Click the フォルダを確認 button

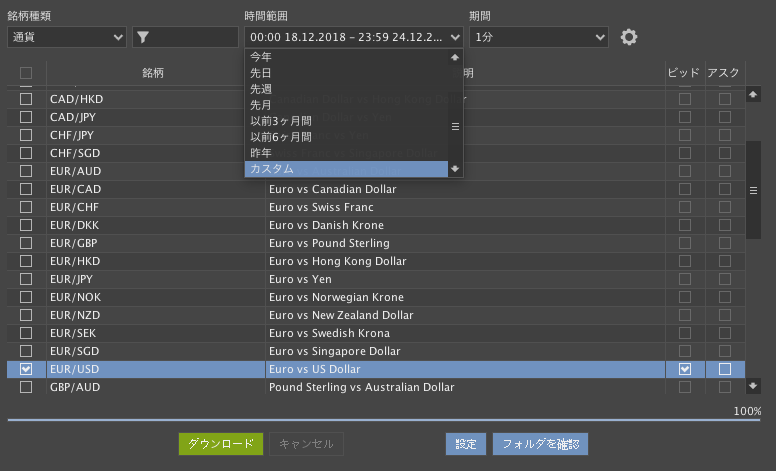(x=540, y=444)
